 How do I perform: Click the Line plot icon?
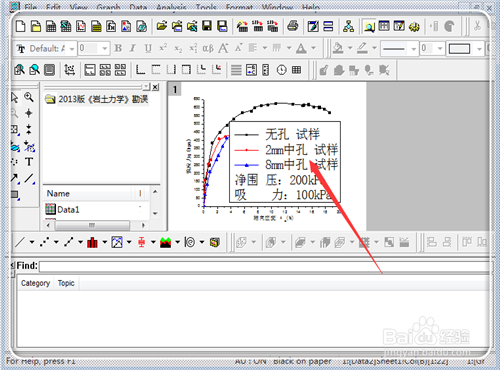20,242
